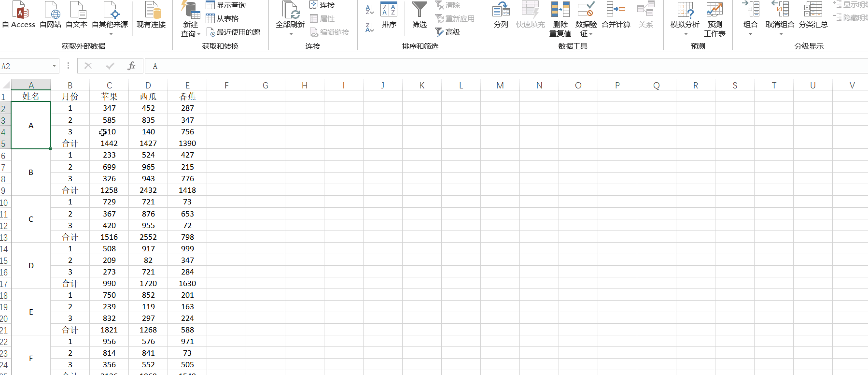The height and width of the screenshot is (375, 868).
Task: Open the 全部刷新 dropdown arrow
Action: (290, 34)
